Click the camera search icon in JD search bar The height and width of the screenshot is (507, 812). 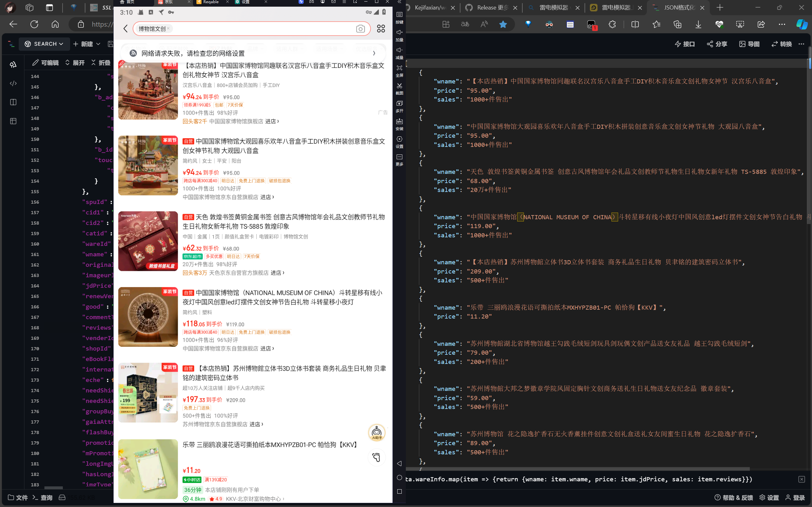coord(360,29)
